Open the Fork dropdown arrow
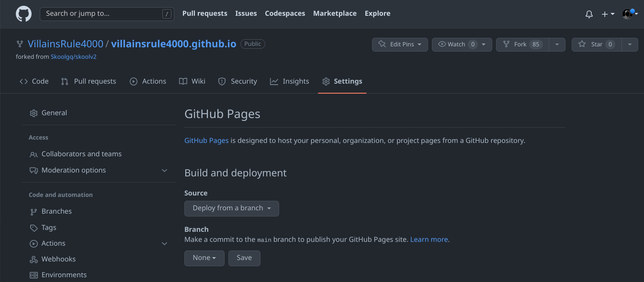This screenshot has height=282, width=644. click(557, 44)
